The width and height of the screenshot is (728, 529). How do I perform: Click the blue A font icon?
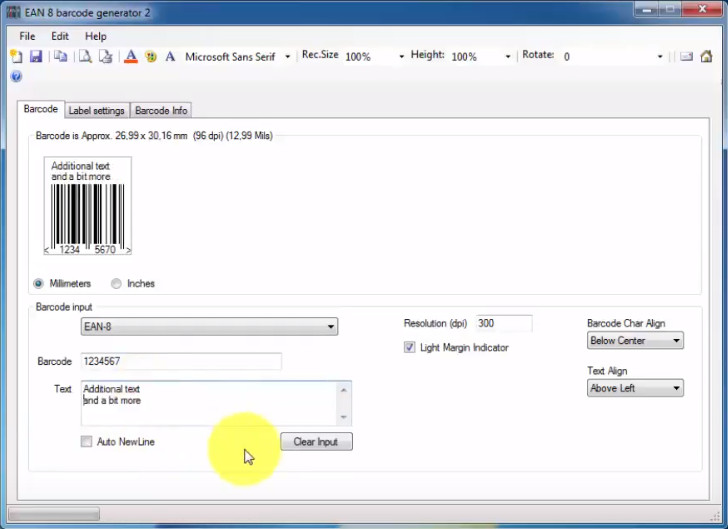170,56
